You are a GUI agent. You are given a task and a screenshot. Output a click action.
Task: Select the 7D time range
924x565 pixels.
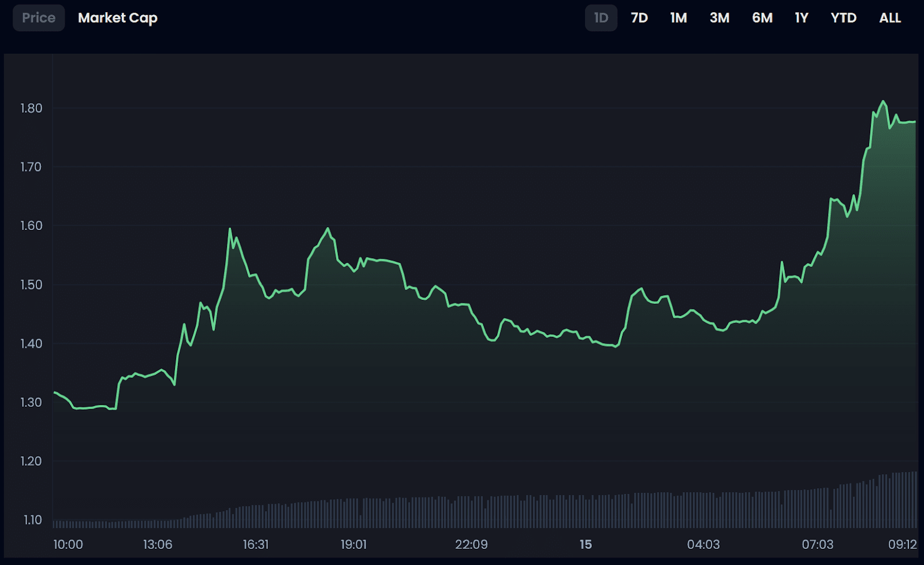point(639,18)
